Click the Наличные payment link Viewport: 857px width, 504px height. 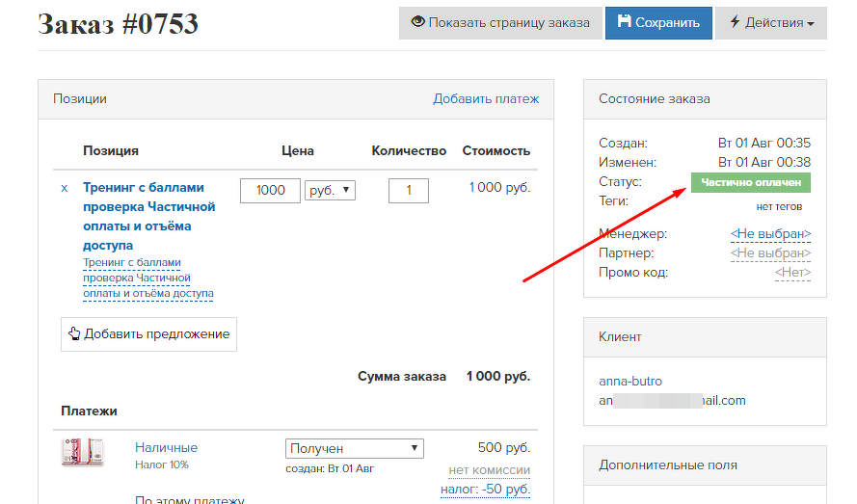[x=166, y=448]
